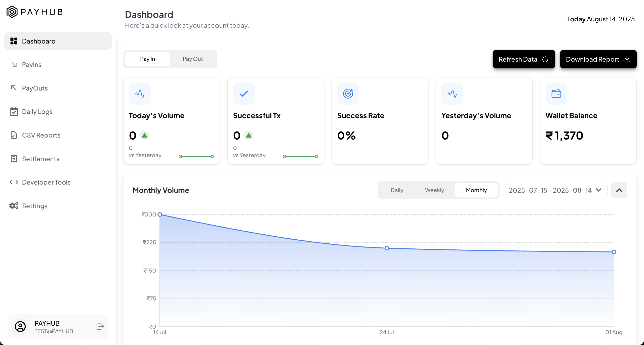This screenshot has height=345, width=644.
Task: Download the report
Action: point(598,59)
